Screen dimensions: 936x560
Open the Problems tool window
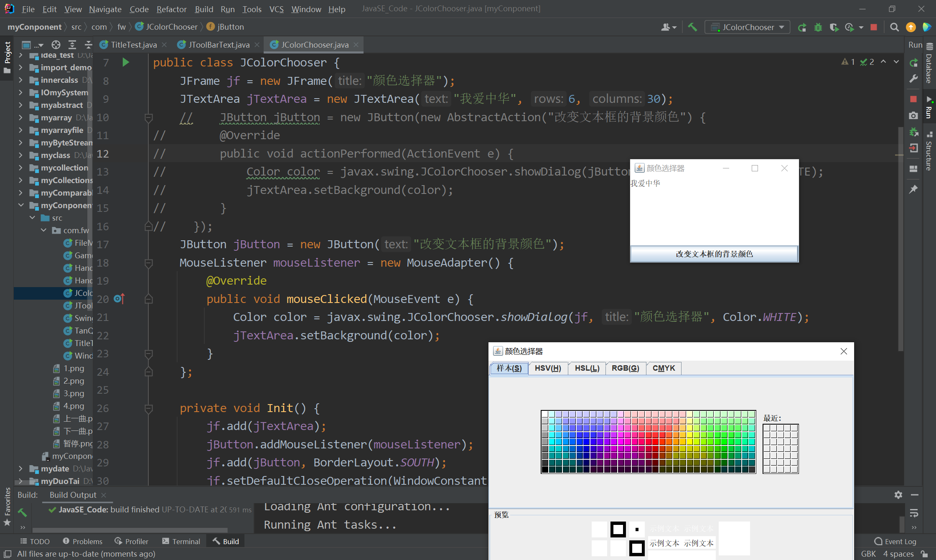[82, 541]
